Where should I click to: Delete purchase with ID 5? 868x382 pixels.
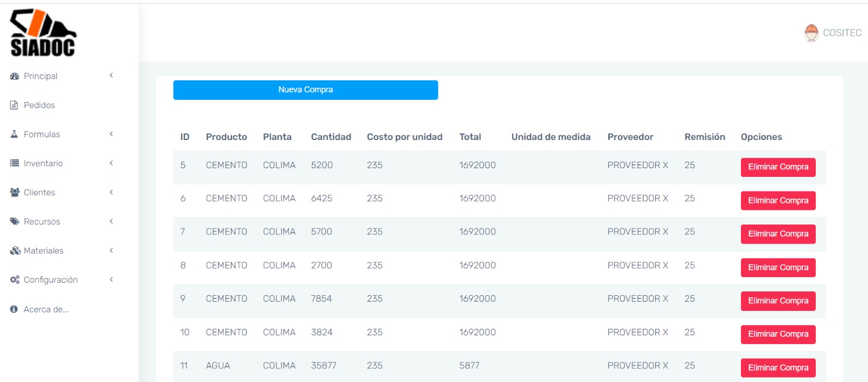click(777, 167)
